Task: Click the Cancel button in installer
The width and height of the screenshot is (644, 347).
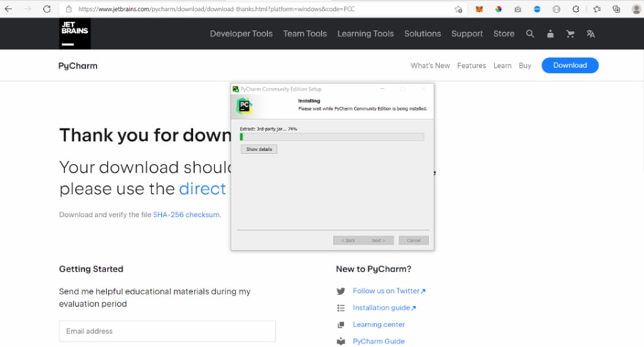Action: click(x=413, y=240)
